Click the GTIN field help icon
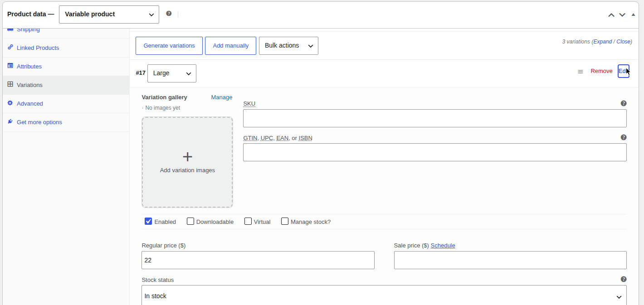This screenshot has height=305, width=644. click(x=624, y=137)
